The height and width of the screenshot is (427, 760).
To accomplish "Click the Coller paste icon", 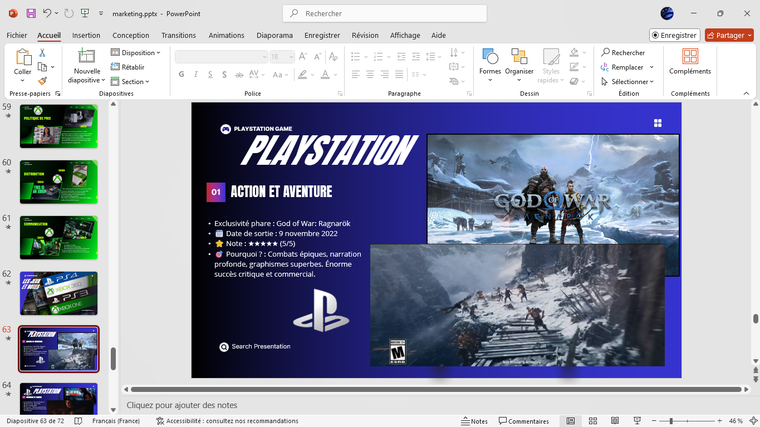I will pos(22,59).
